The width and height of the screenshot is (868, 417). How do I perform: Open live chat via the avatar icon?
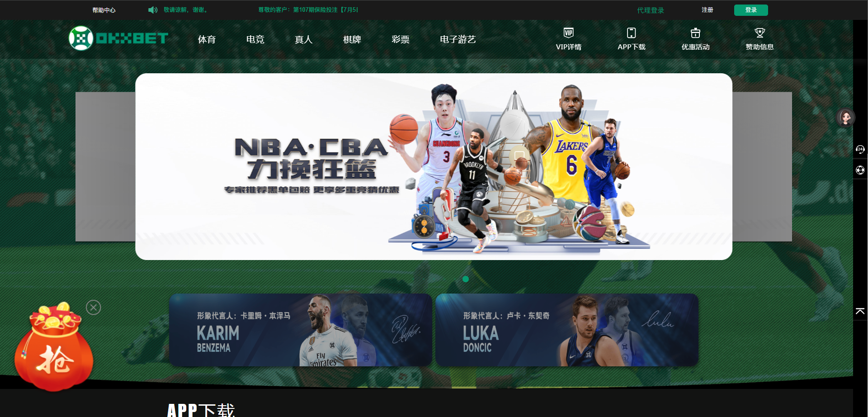click(846, 117)
